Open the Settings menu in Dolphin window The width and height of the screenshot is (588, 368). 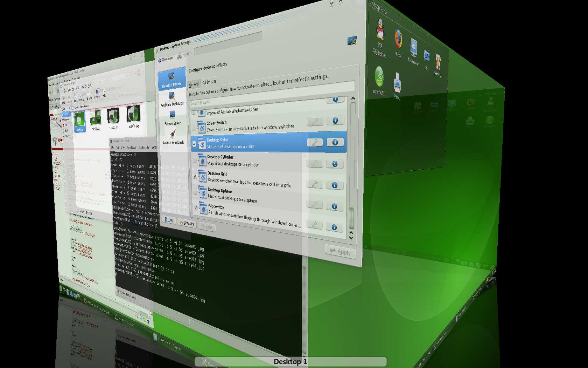[84, 87]
